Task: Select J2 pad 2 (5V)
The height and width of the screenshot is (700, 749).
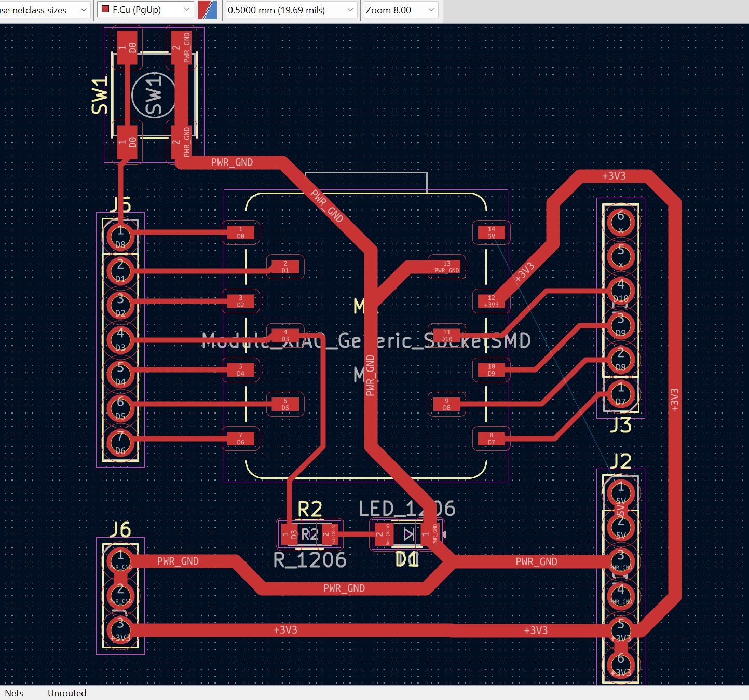Action: click(x=620, y=527)
